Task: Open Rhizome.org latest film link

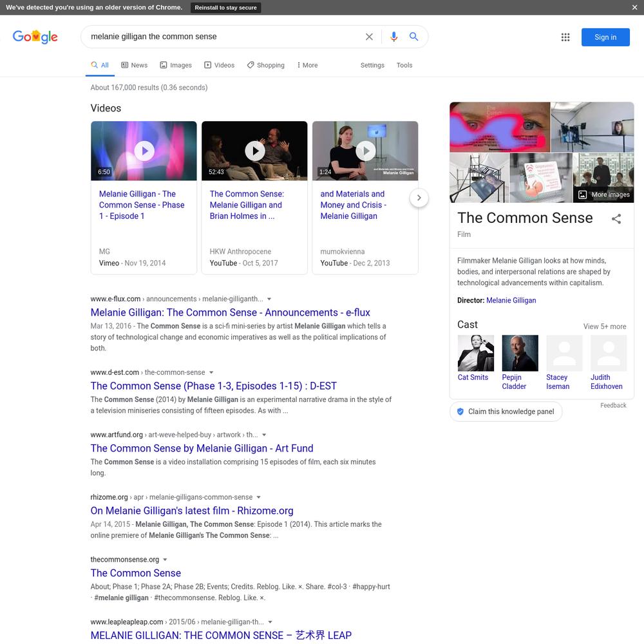Action: coord(192,511)
